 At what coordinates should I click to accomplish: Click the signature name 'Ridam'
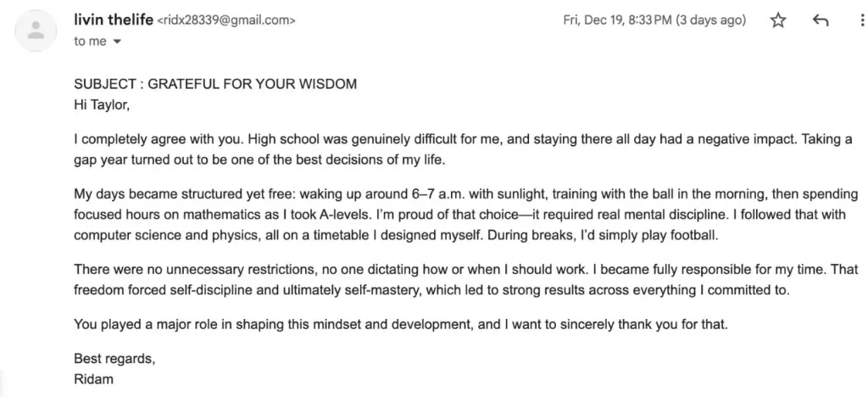(93, 379)
